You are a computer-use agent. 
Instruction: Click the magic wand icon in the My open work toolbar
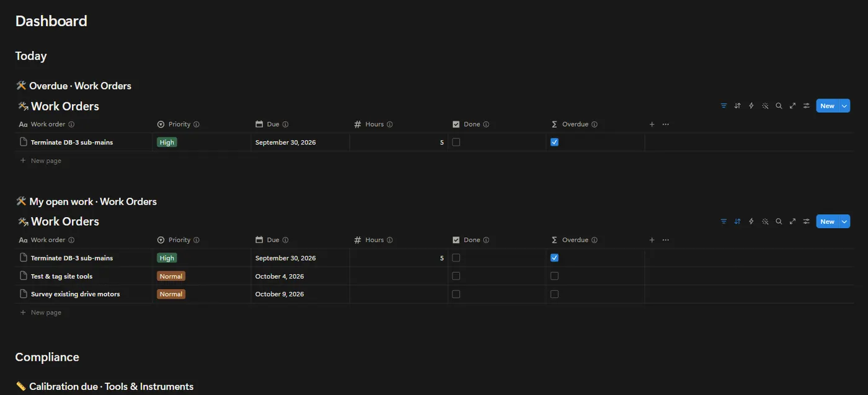pos(765,221)
